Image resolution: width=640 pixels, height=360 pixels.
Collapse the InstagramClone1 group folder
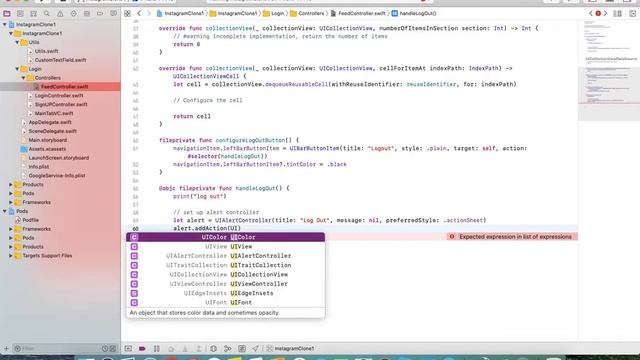coord(11,33)
